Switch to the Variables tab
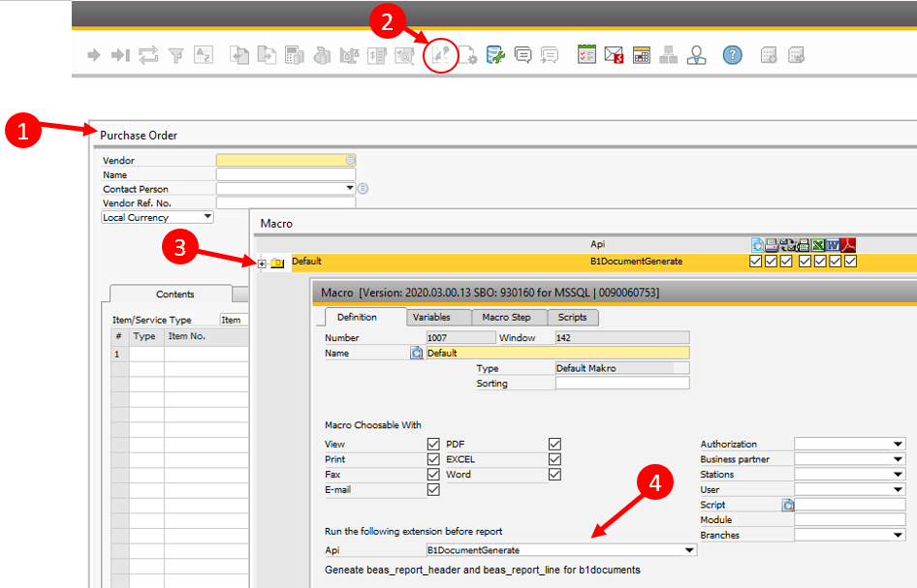Viewport: 917px width, 588px height. tap(431, 317)
